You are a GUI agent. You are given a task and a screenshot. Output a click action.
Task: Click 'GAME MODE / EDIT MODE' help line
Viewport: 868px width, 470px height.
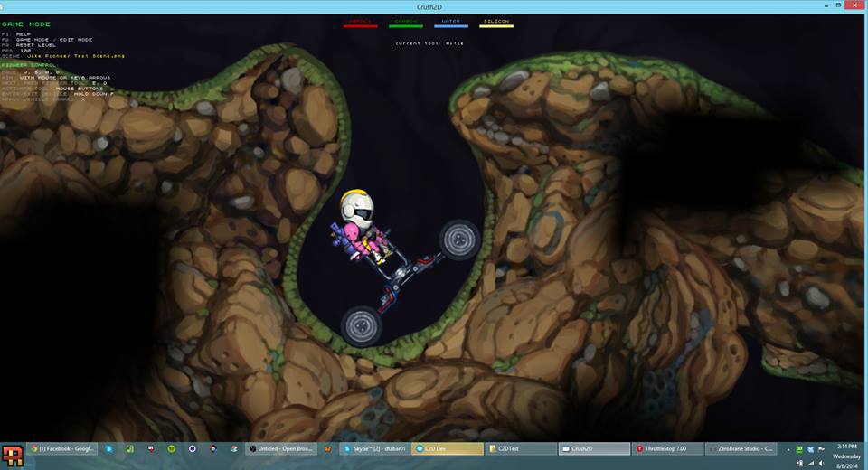[54, 40]
